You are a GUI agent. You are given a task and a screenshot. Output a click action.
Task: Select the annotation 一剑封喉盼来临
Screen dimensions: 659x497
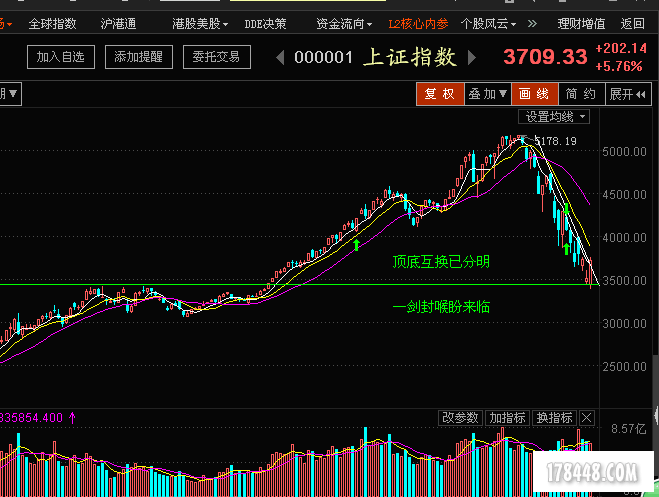point(441,307)
